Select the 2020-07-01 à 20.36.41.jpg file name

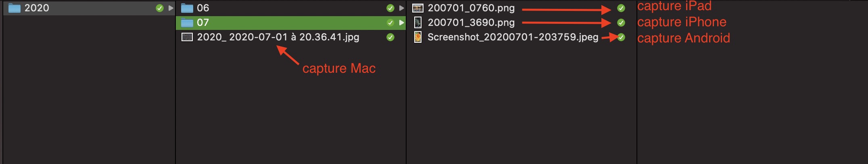point(278,37)
